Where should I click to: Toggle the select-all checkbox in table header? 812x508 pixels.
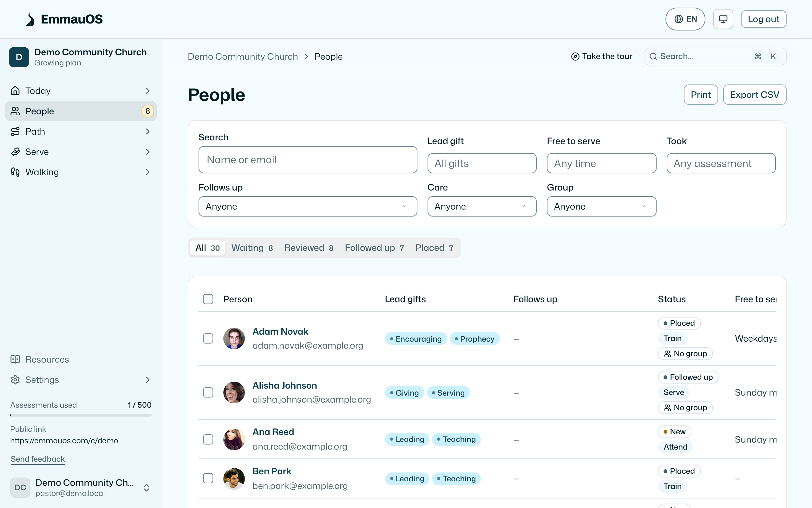(x=208, y=299)
